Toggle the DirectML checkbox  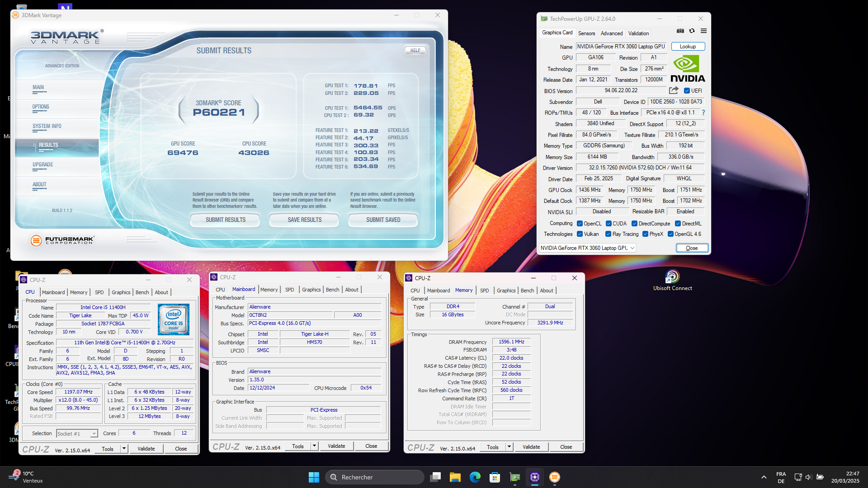click(678, 224)
